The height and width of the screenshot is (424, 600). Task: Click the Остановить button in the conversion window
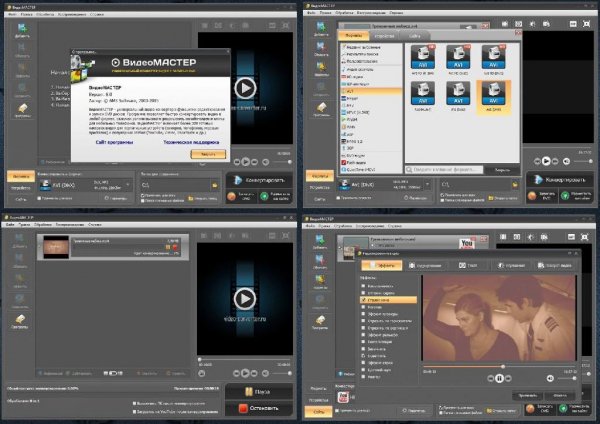click(260, 408)
